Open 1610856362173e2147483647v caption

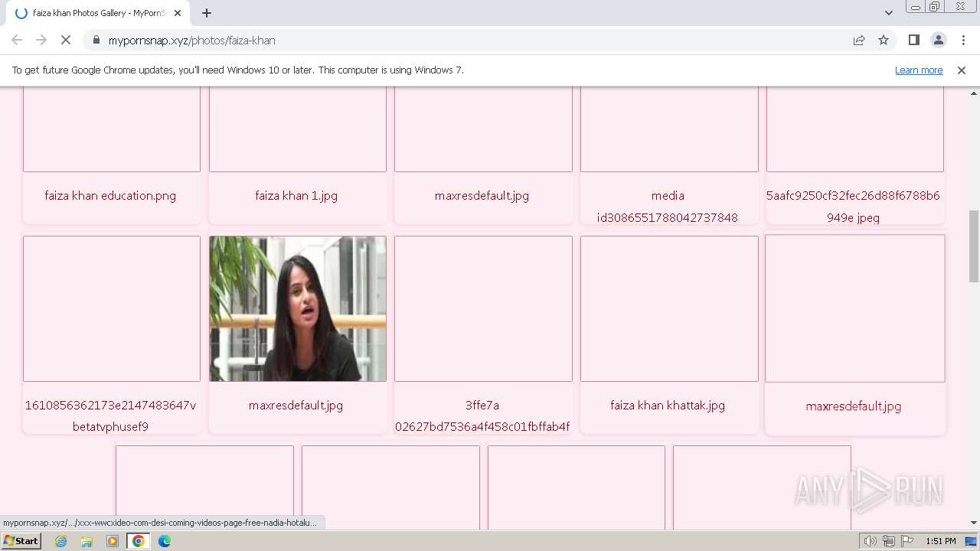point(110,416)
